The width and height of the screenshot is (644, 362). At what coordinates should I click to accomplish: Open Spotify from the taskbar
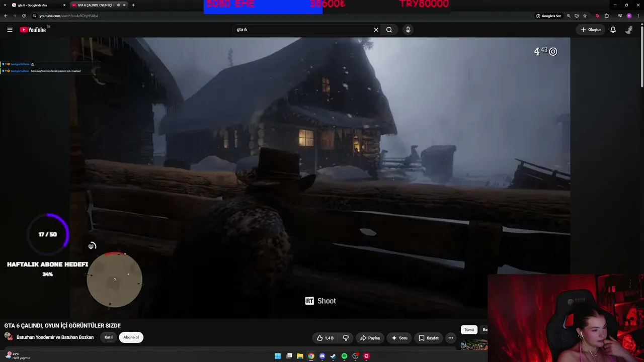coord(344,356)
